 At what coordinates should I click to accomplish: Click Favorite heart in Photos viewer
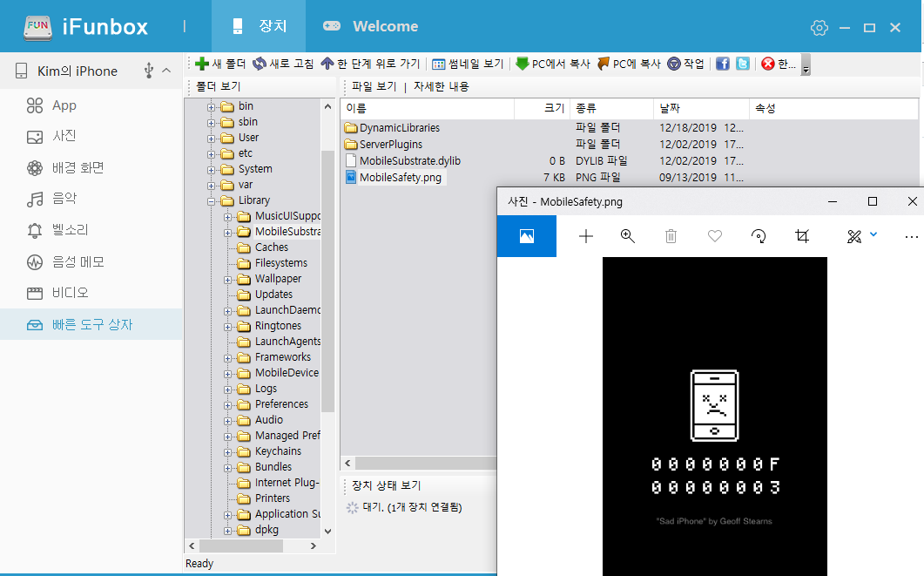(715, 236)
